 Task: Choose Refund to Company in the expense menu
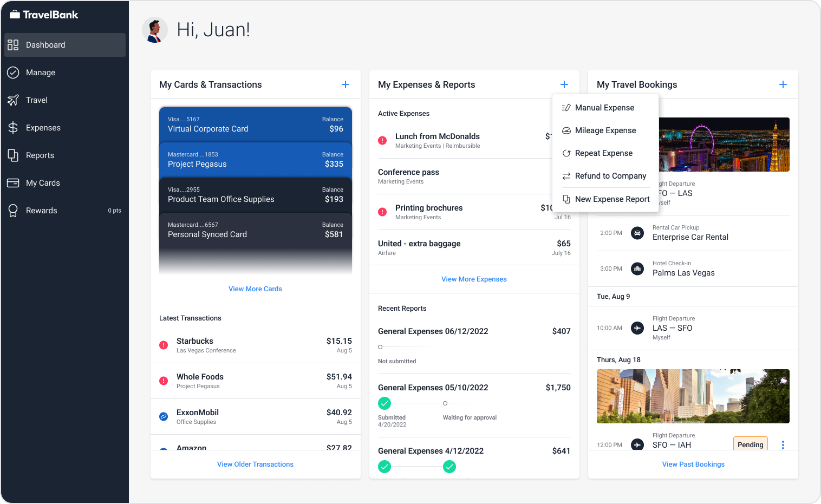click(610, 176)
